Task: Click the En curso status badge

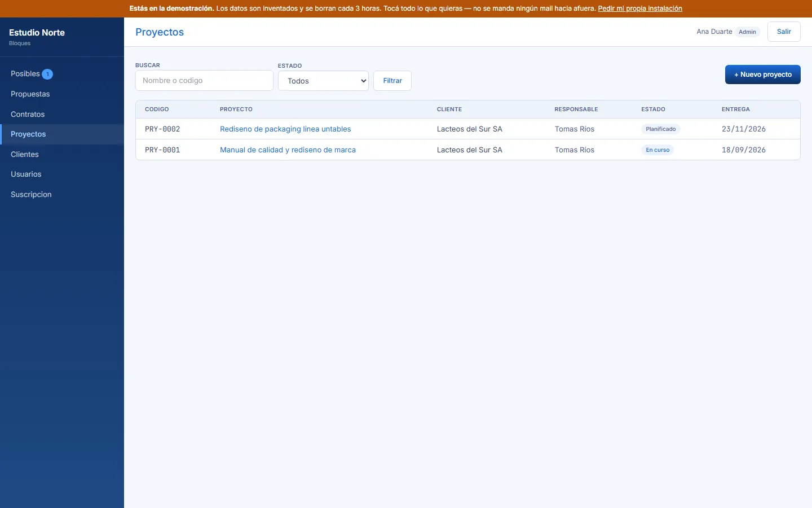Action: (657, 150)
